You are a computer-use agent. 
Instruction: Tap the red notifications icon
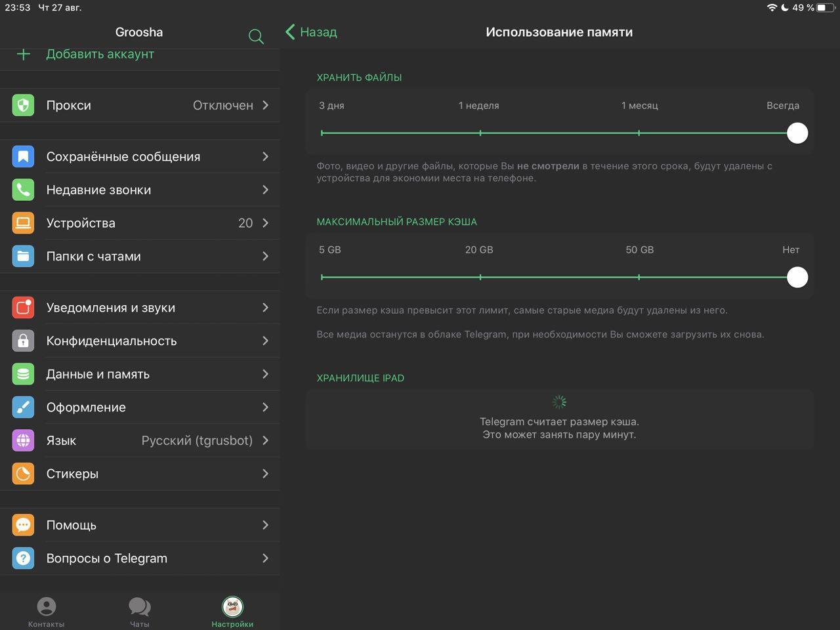[23, 307]
